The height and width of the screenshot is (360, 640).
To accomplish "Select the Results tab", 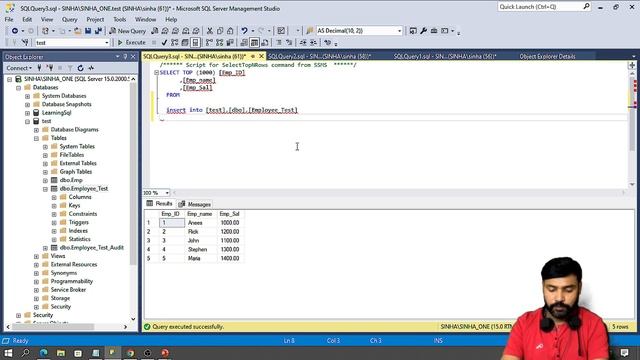I will [x=160, y=204].
